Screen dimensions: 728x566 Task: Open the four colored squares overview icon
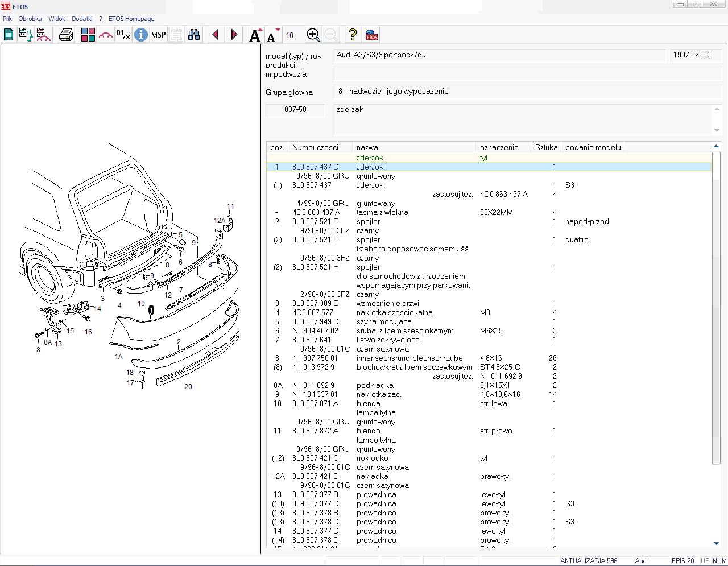point(88,35)
